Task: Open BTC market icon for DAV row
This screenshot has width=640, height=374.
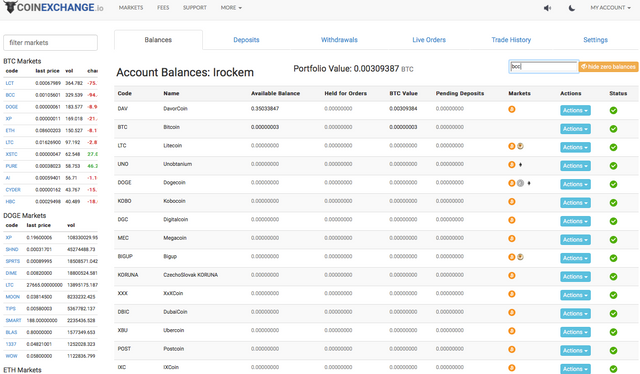Action: tap(511, 109)
